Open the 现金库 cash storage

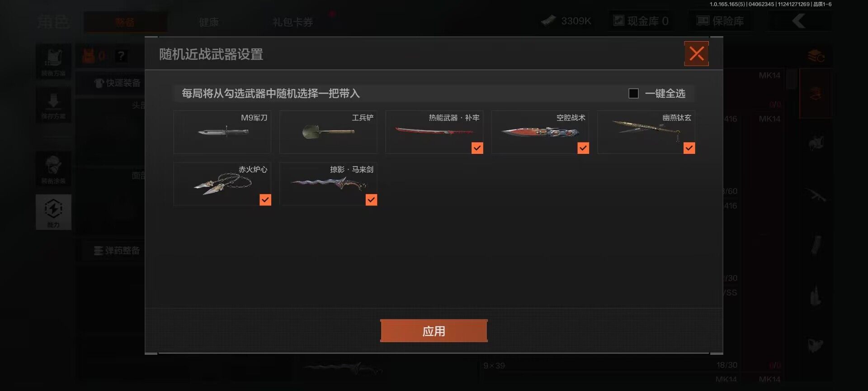click(641, 21)
